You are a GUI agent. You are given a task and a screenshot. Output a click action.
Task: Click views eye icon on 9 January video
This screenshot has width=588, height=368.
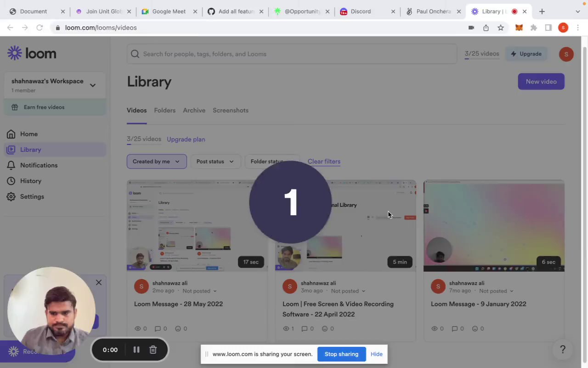click(x=434, y=328)
